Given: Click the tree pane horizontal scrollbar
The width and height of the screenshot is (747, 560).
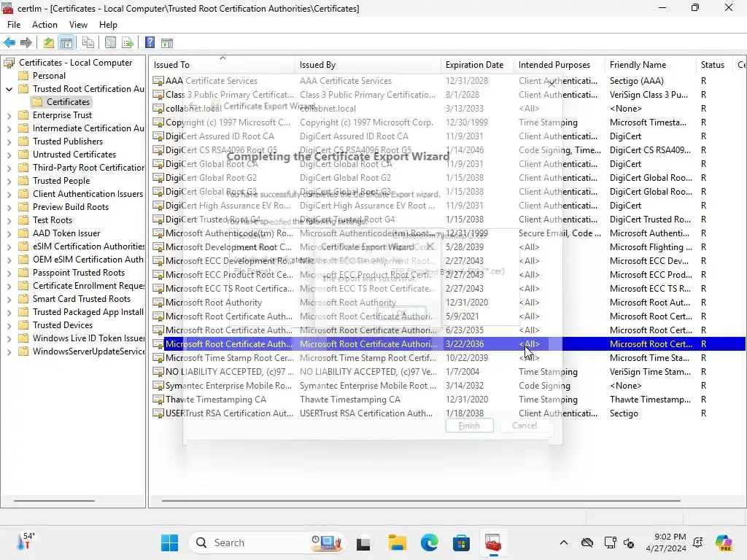Looking at the screenshot, I should pyautogui.click(x=54, y=501).
